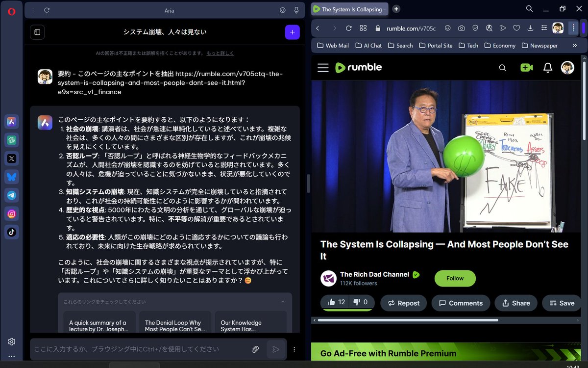Collapse the 'これらのリンクをチェックしてください' section
This screenshot has width=588, height=368.
(x=283, y=302)
